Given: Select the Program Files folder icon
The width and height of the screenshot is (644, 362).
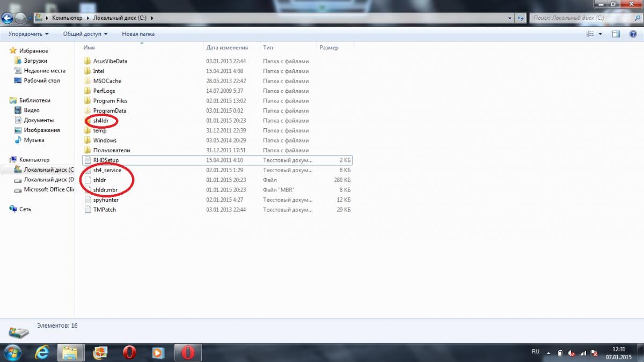Looking at the screenshot, I should tap(88, 101).
